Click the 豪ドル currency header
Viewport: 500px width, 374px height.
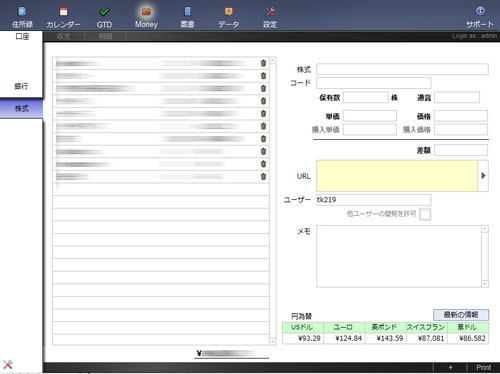pos(468,327)
